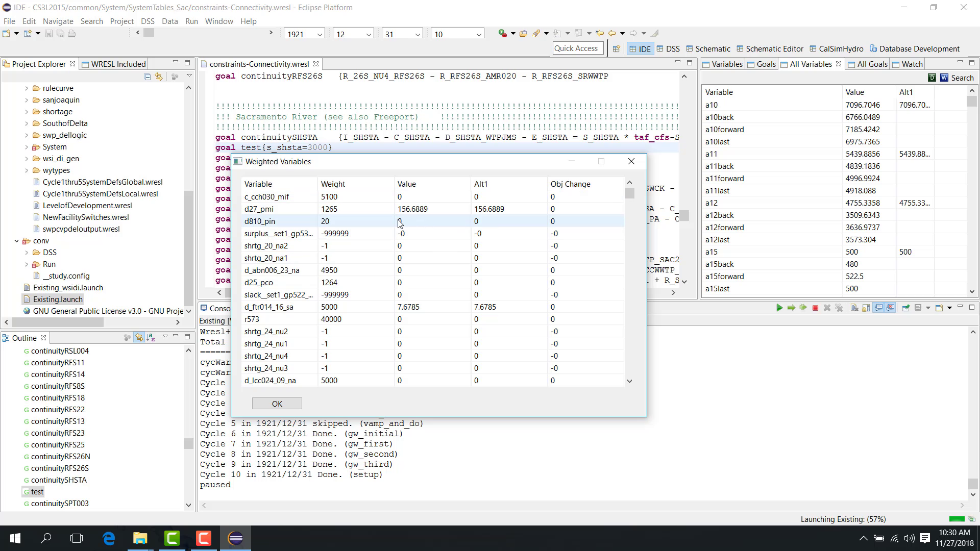This screenshot has height=551, width=980.
Task: Toggle Show Console on standard error change
Action: (890, 308)
